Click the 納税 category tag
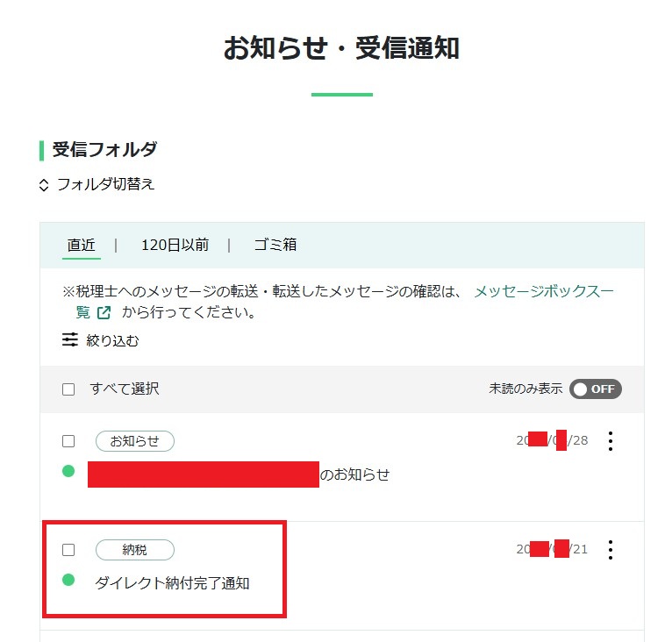 [135, 550]
